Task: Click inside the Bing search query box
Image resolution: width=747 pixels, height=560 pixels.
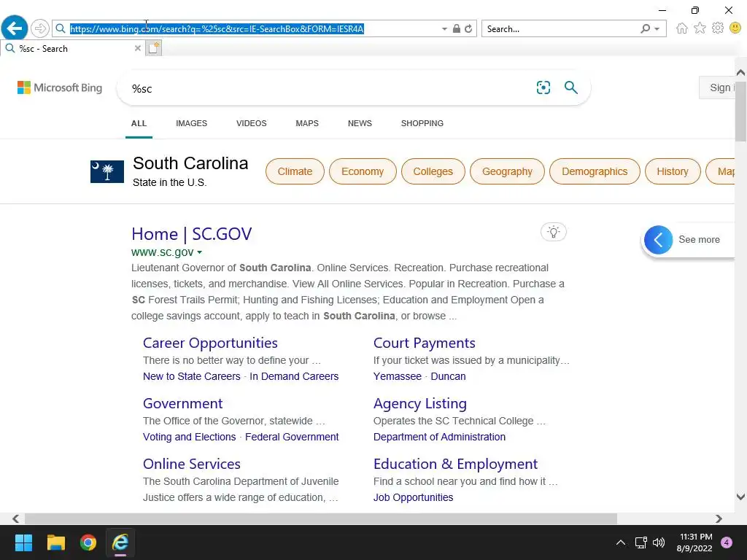Action: point(329,88)
